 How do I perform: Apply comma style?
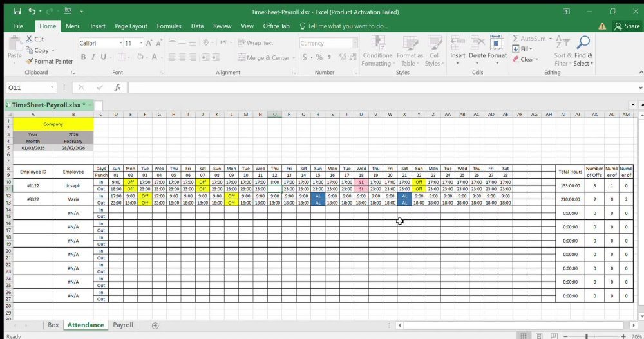click(x=329, y=57)
